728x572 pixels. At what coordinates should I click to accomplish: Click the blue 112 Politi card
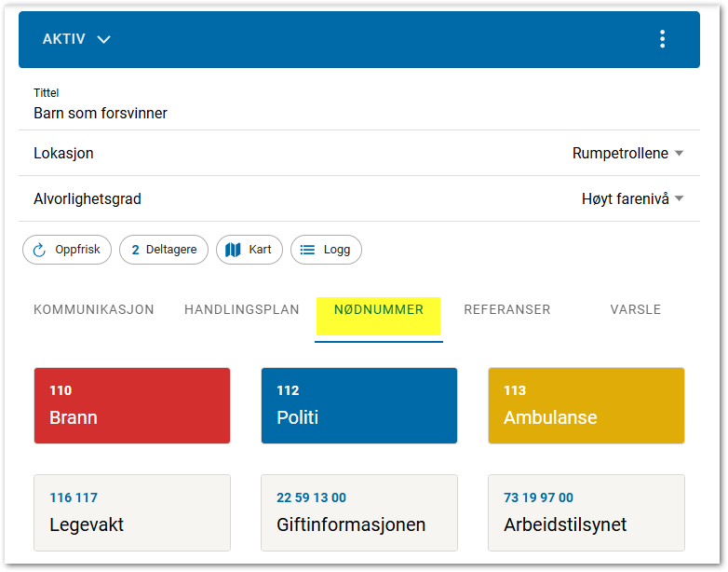(x=359, y=405)
